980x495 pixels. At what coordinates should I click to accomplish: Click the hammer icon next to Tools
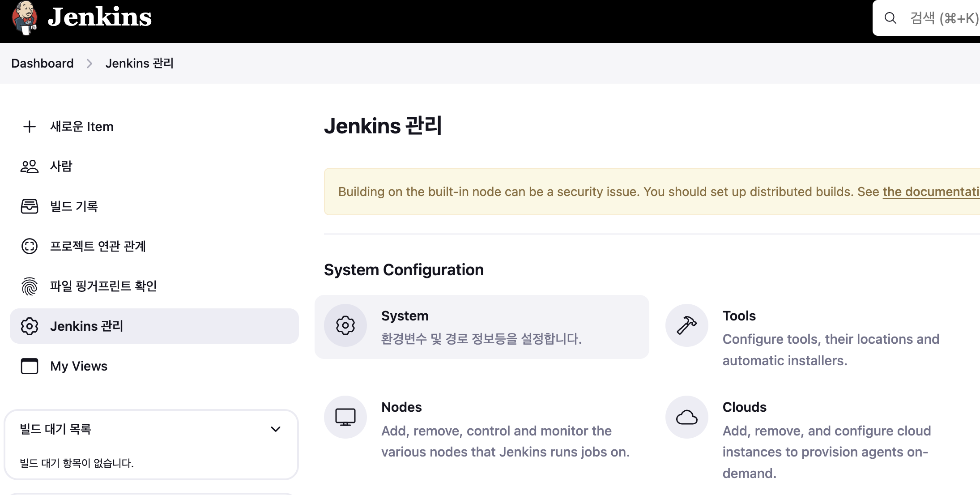[686, 325]
